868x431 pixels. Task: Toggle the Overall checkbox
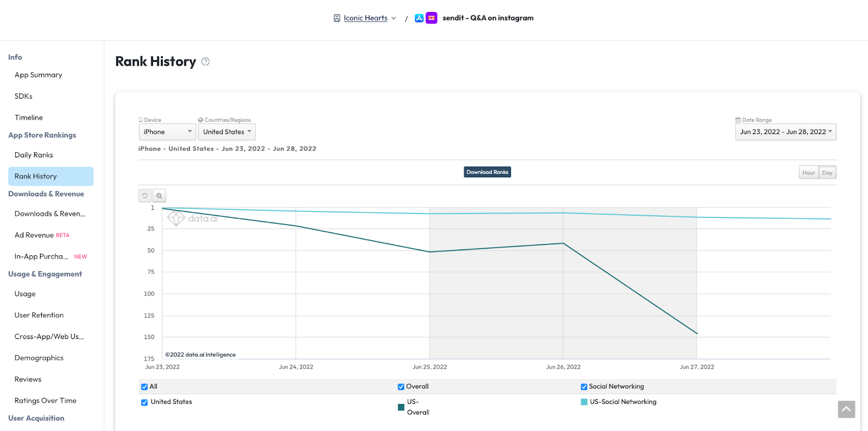pos(401,387)
